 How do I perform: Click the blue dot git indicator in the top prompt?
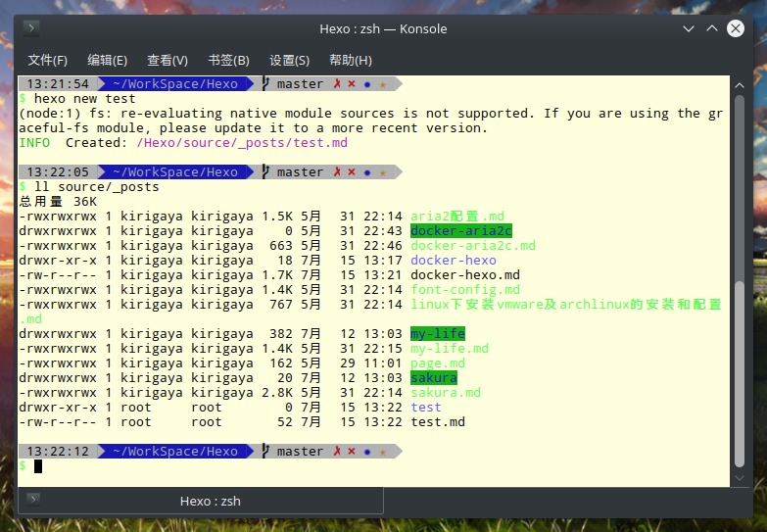coord(367,84)
